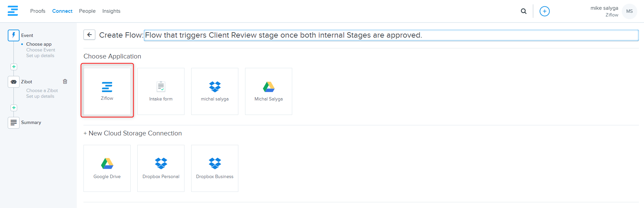Add a Dropbox Personal connection
Image resolution: width=644 pixels, height=208 pixels.
pos(161,168)
